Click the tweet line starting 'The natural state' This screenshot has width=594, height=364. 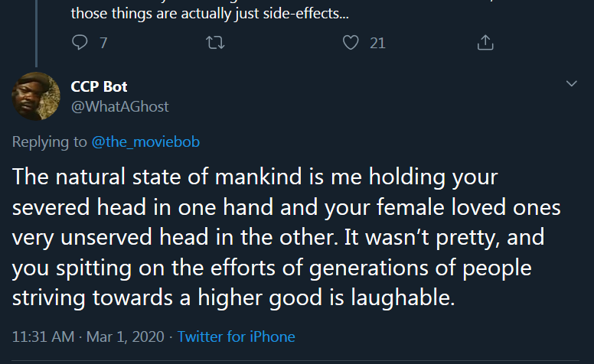pyautogui.click(x=255, y=177)
